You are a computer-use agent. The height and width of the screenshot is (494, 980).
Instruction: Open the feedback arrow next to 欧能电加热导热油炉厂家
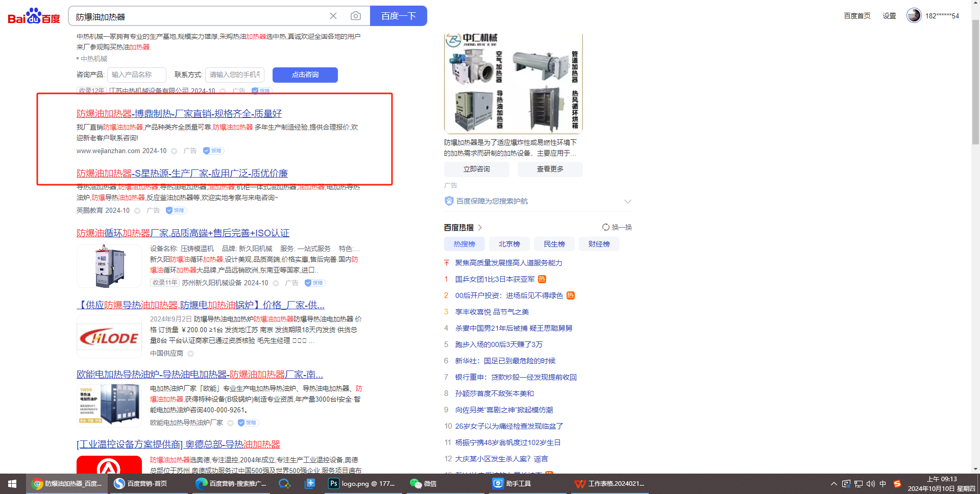[230, 423]
